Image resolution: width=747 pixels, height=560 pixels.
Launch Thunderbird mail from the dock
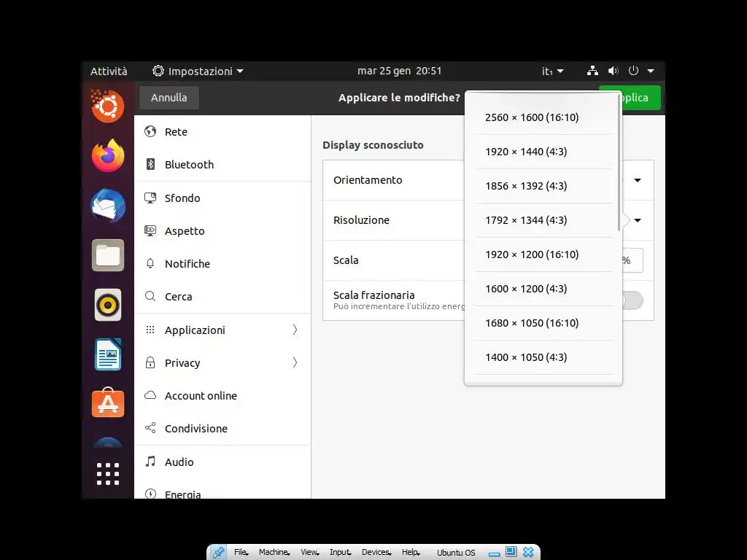(x=108, y=206)
